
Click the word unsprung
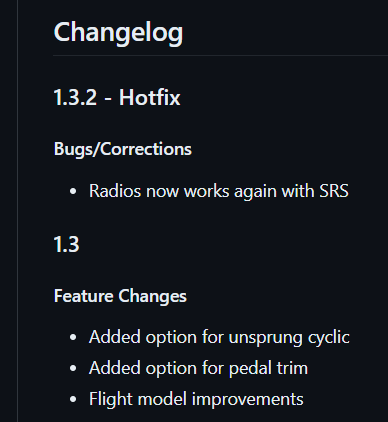point(265,338)
